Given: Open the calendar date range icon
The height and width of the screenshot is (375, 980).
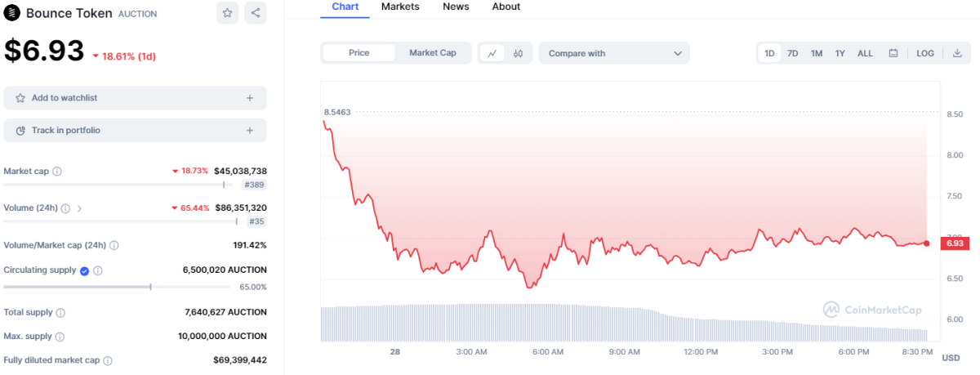Looking at the screenshot, I should (x=893, y=53).
